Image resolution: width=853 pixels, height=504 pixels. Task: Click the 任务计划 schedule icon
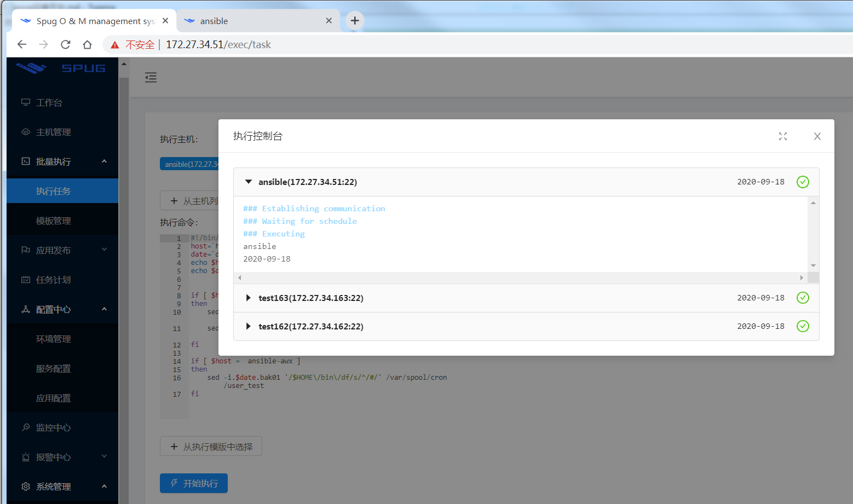[26, 280]
